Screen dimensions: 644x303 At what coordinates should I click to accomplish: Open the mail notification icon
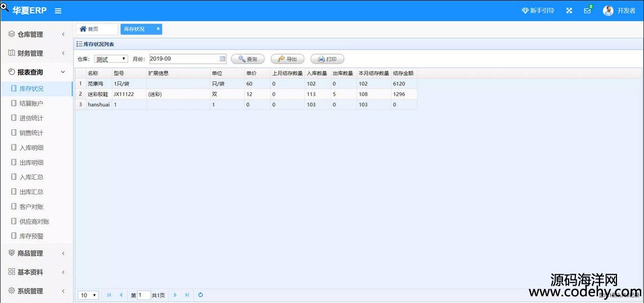(587, 11)
